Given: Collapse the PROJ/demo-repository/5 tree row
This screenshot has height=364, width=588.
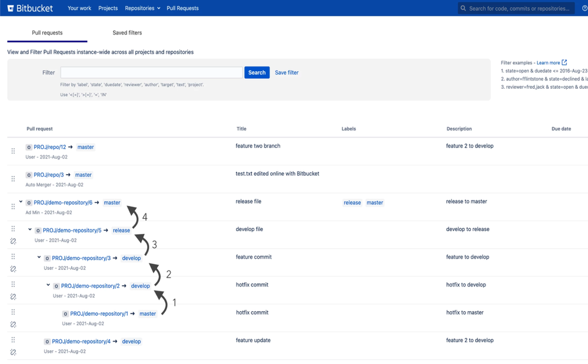Looking at the screenshot, I should click(30, 229).
